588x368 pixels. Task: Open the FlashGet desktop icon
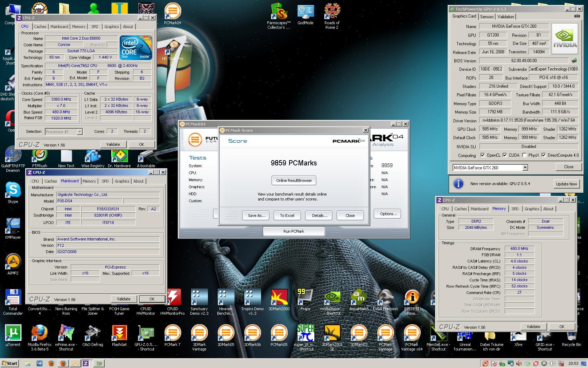tap(119, 335)
